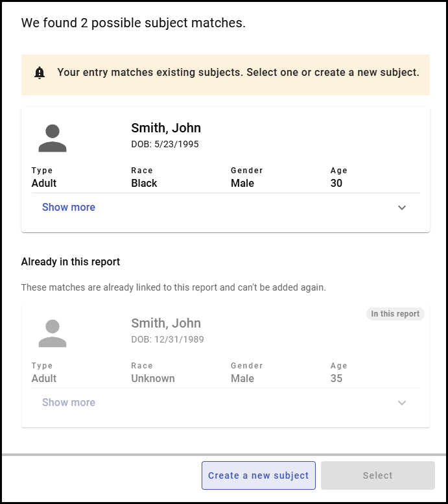The image size is (448, 504).
Task: Click the Age value 30
Action: [336, 184]
